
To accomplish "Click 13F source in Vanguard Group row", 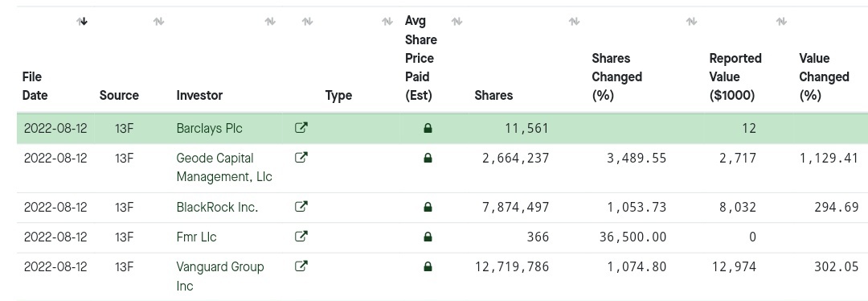I will pyautogui.click(x=125, y=267).
